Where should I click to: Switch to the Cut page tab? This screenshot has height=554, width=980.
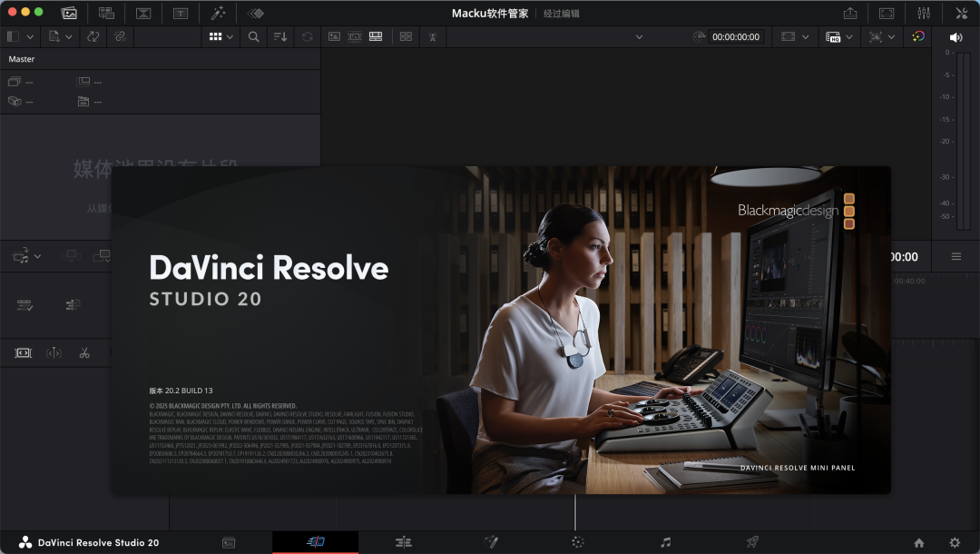pyautogui.click(x=316, y=542)
